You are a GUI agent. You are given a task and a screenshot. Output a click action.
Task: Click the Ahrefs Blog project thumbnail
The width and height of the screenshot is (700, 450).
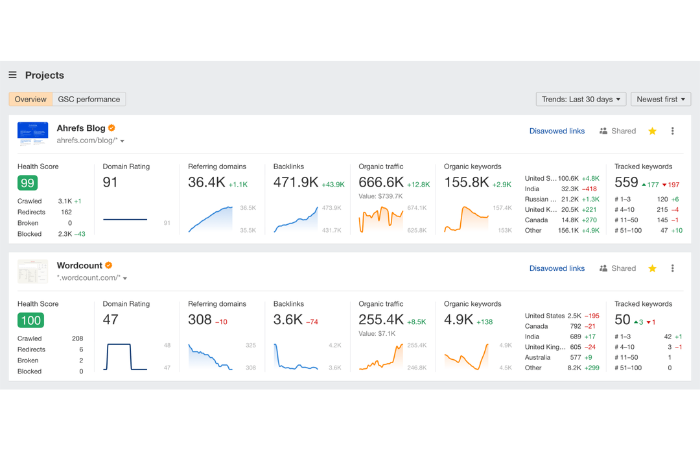[x=33, y=133]
